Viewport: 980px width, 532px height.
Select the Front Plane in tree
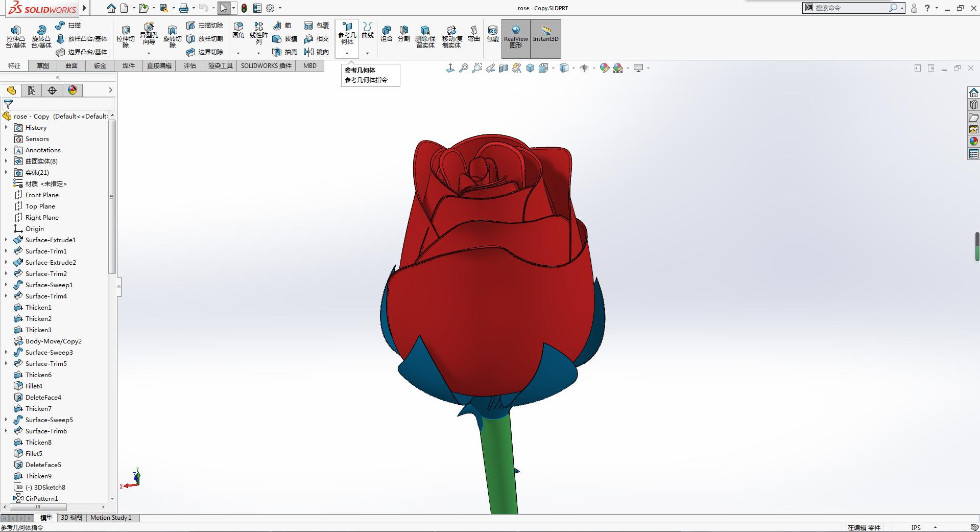click(x=36, y=195)
